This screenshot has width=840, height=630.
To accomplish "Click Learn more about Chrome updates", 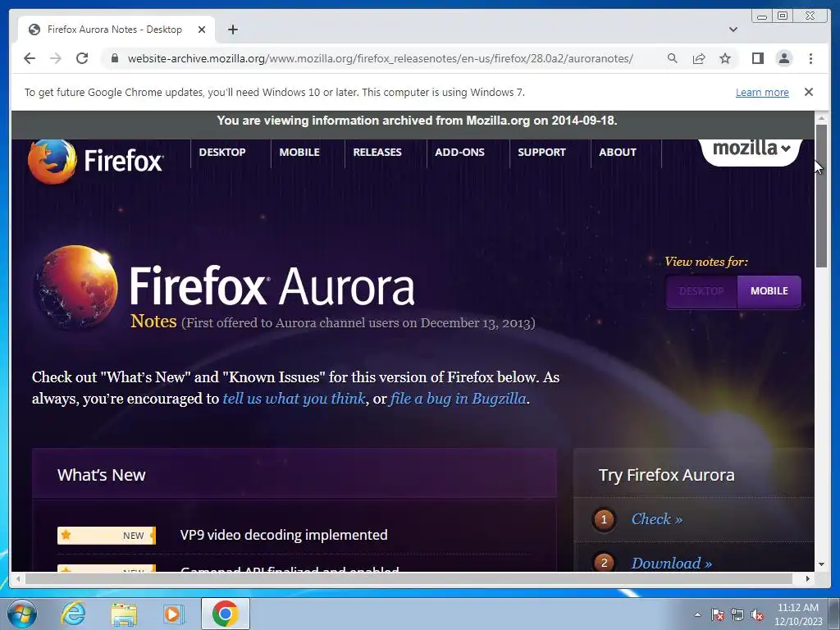I will pyautogui.click(x=762, y=92).
